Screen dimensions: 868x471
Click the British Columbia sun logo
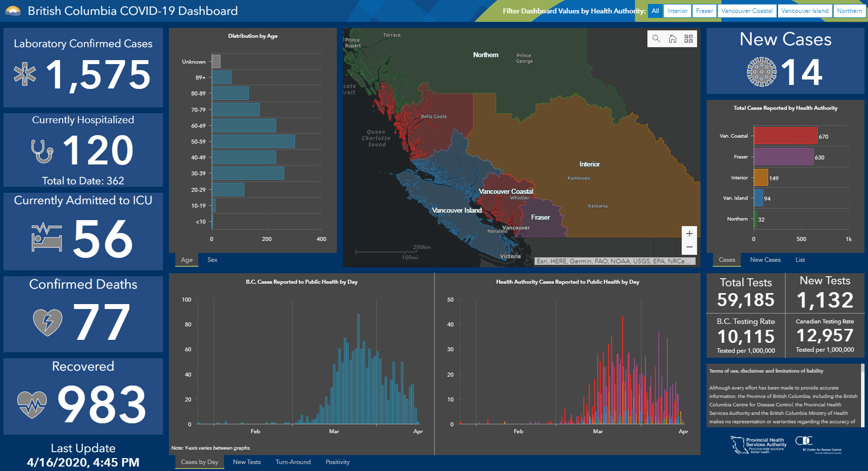(x=13, y=11)
